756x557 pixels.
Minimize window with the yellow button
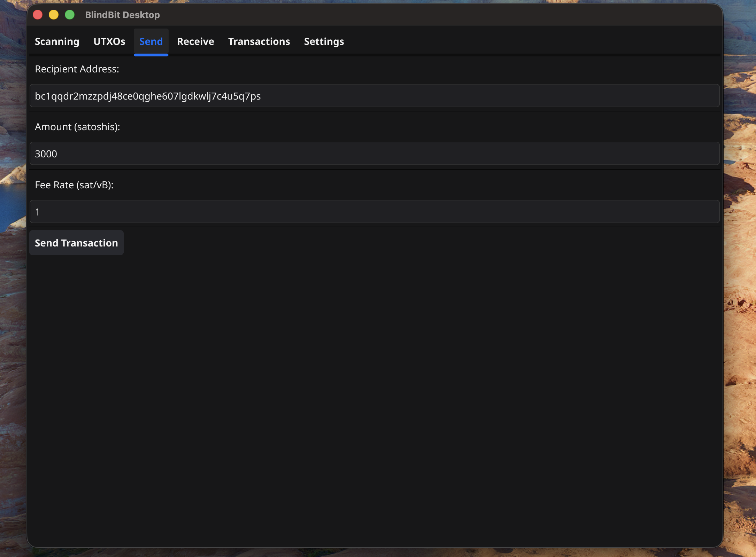[54, 15]
